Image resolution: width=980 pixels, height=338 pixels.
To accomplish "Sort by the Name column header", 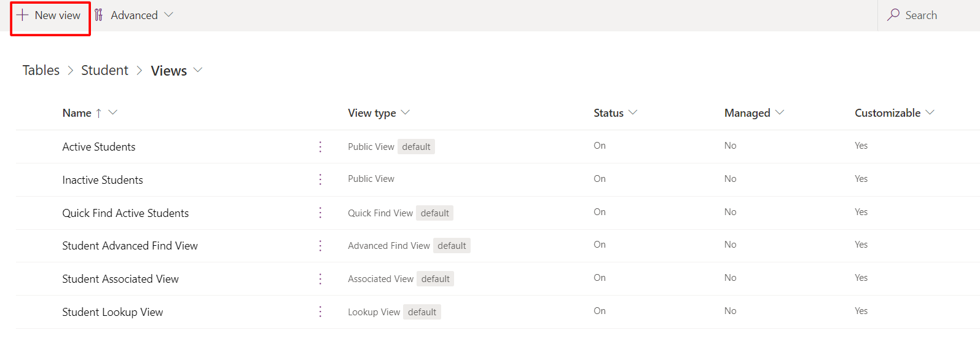I will (77, 113).
